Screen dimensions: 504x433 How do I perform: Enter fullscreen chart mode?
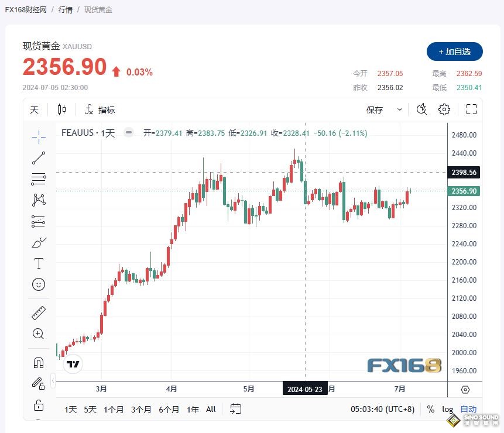(471, 109)
